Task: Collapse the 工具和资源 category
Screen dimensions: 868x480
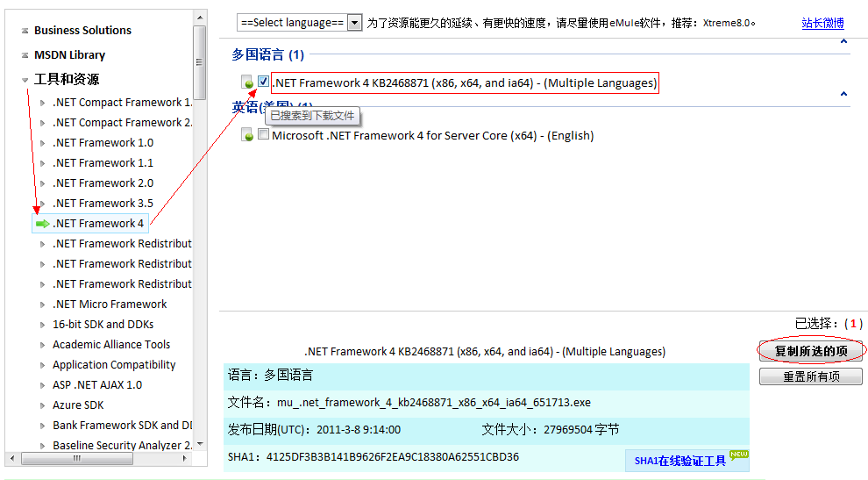Action: (25, 80)
